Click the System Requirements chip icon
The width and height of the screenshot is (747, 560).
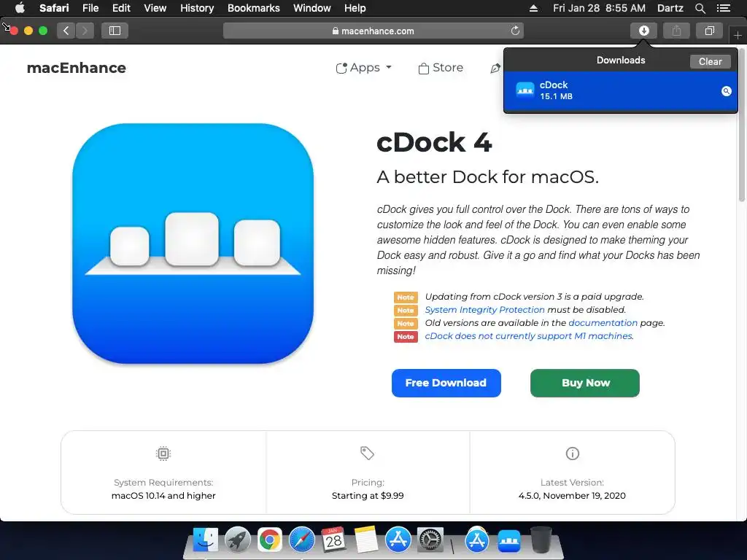tap(163, 454)
